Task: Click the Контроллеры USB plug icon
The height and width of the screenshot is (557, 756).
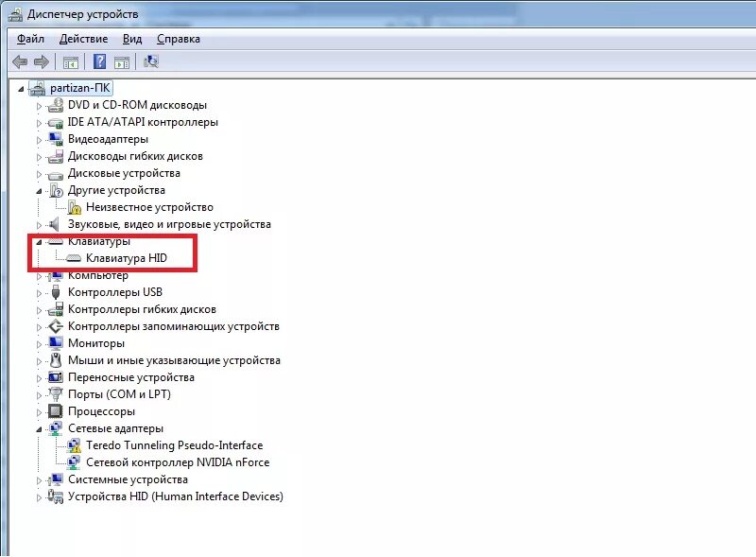Action: [x=56, y=292]
